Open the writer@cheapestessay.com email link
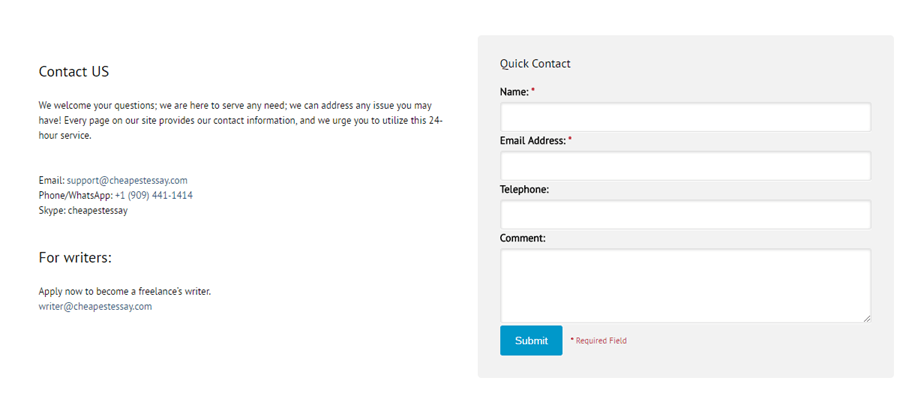The image size is (906, 393). pyautogui.click(x=95, y=306)
